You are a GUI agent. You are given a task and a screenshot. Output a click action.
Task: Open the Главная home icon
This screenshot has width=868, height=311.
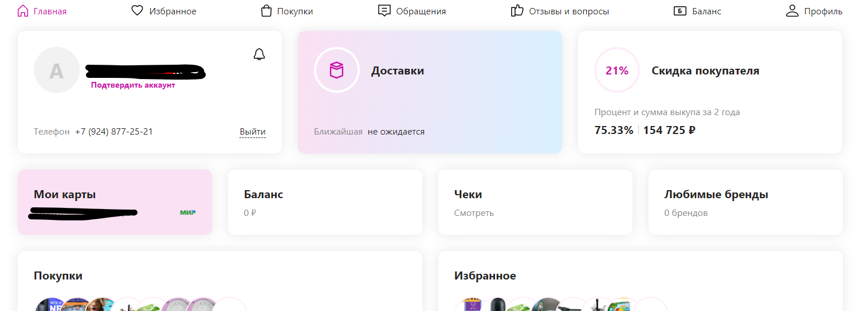[23, 11]
